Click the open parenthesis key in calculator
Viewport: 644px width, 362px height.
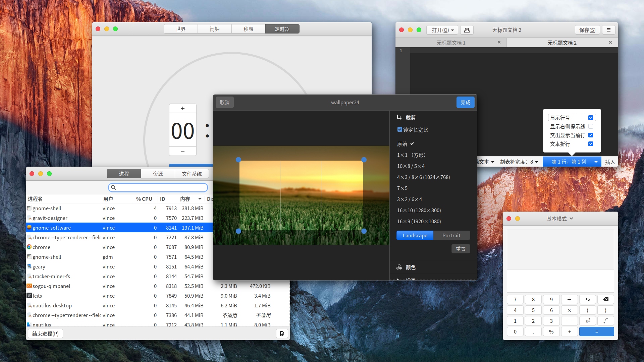coord(587,310)
